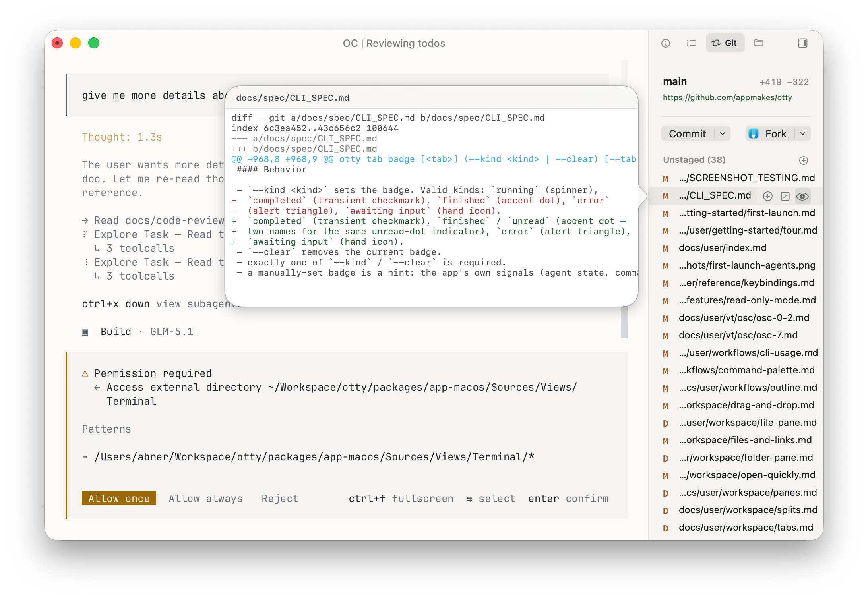Toggle the right sidebar panel icon
868x599 pixels.
[x=802, y=43]
